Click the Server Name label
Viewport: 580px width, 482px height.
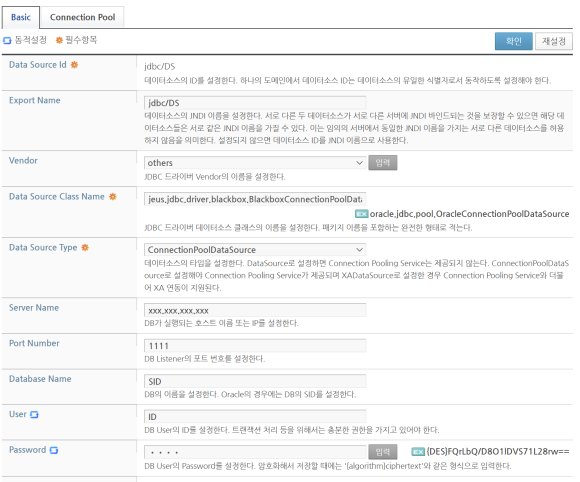click(34, 308)
